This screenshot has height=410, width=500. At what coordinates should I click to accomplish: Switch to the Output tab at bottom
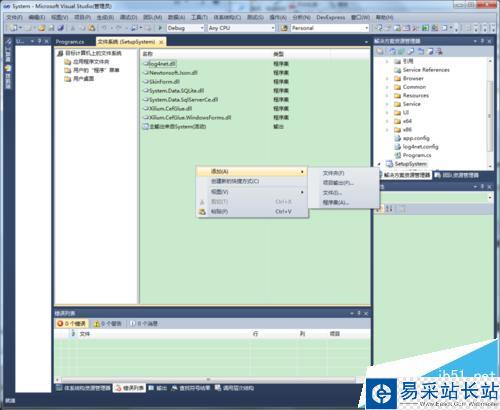(x=158, y=388)
